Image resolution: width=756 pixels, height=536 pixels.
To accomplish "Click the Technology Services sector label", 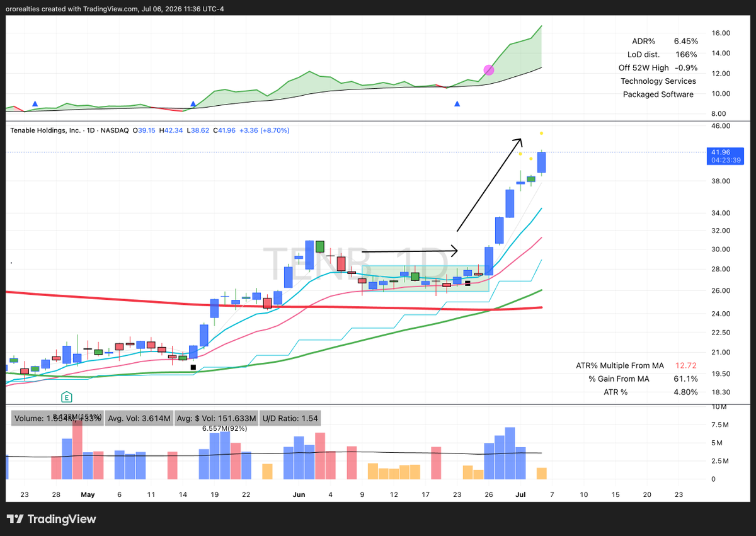I will 658,81.
